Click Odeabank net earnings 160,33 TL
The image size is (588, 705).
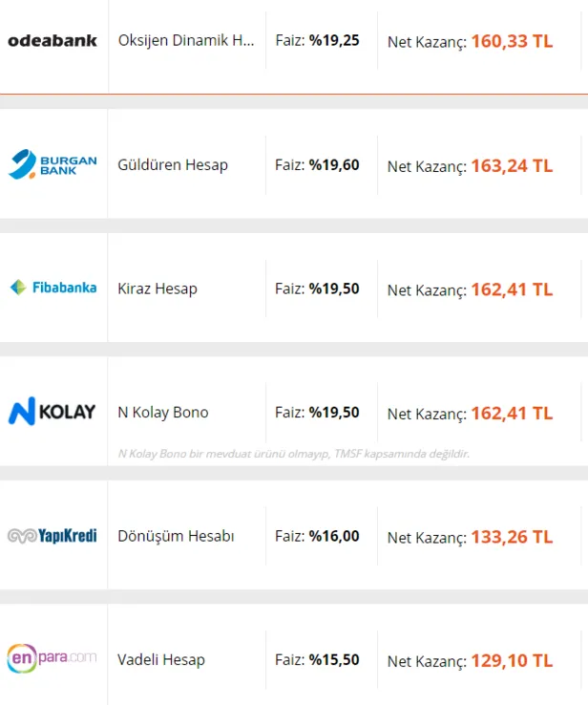point(511,42)
